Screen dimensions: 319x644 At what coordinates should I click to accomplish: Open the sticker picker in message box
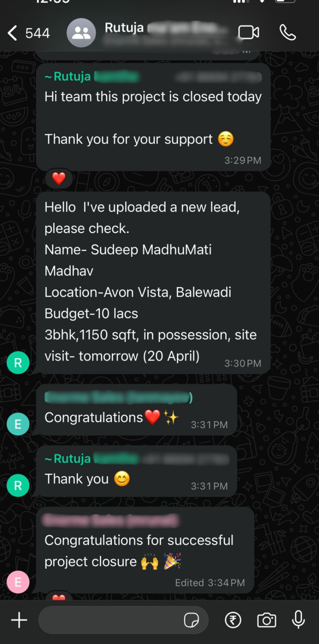coord(191,620)
